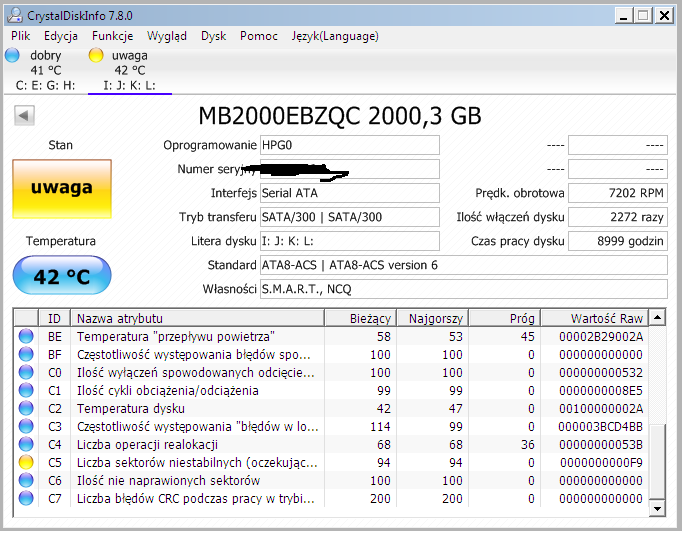This screenshot has width=682, height=551.
Task: Click the rotation speed field 7202 RPM
Action: [618, 193]
